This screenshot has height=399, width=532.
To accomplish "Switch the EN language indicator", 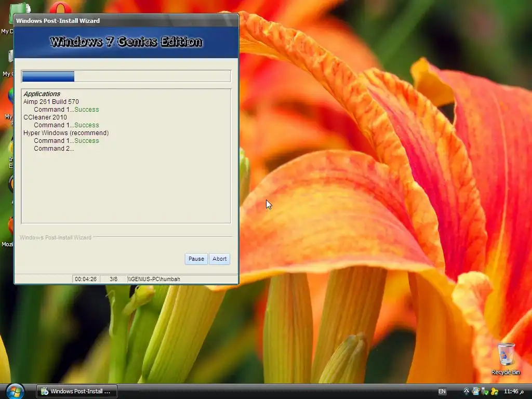I will coord(442,392).
